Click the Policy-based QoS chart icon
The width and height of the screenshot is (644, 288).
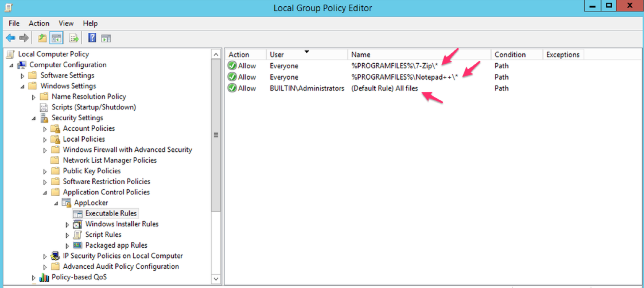point(44,277)
